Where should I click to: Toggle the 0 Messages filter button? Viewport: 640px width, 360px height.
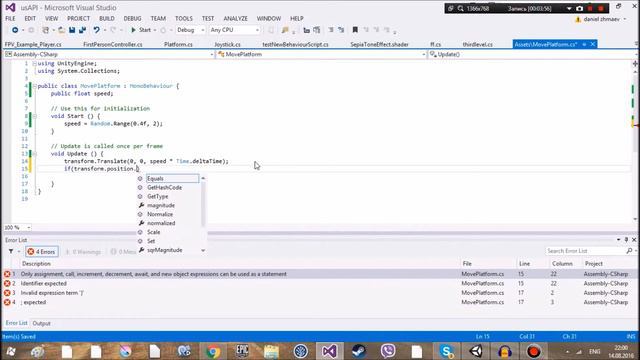pos(123,251)
